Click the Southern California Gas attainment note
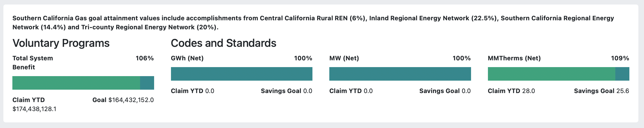Image resolution: width=644 pixels, height=128 pixels. (313, 23)
